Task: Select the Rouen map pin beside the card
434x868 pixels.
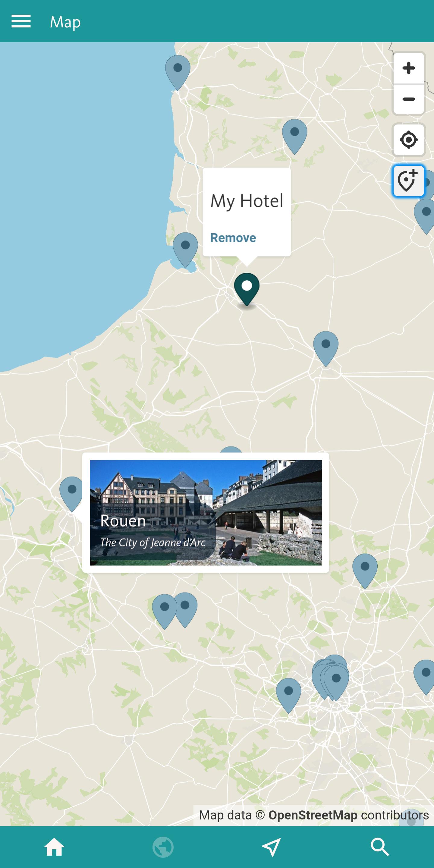Action: [x=71, y=494]
